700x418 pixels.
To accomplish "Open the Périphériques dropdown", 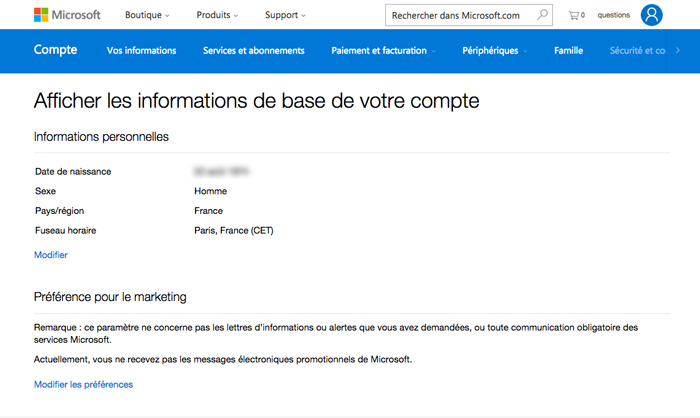I will tap(495, 51).
